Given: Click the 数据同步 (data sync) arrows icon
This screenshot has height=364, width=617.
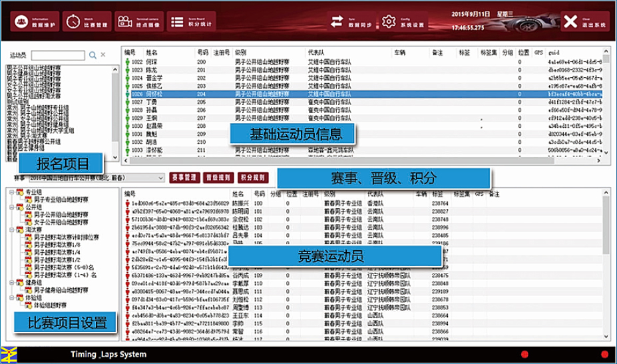Looking at the screenshot, I should [x=337, y=21].
